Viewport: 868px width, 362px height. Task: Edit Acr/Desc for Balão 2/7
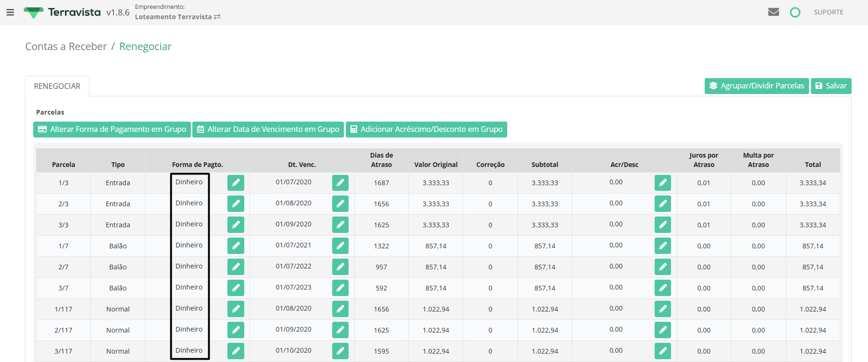(663, 267)
